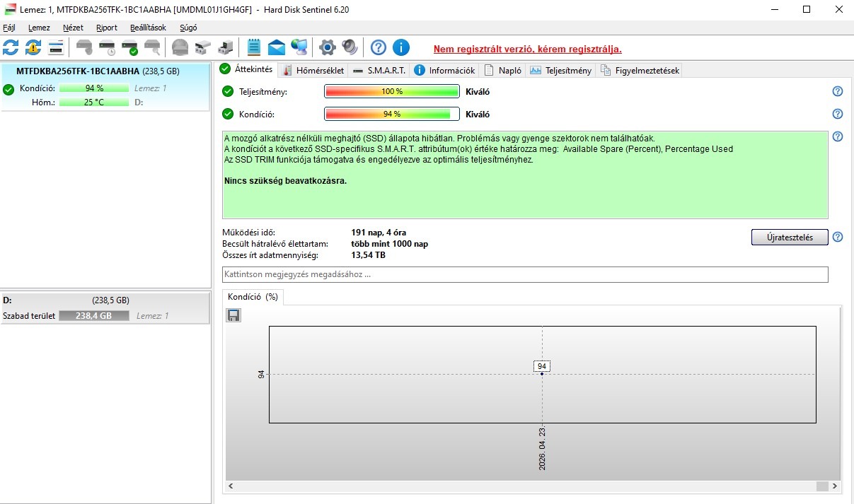Click the help icon next to Újratesztelés
Viewport: 854px width, 504px height.
[838, 237]
